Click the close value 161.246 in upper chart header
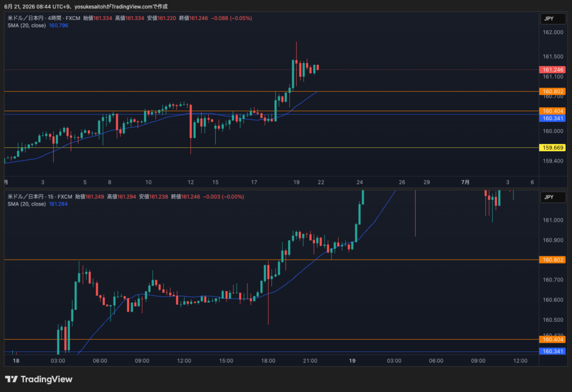The image size is (572, 392). coord(198,18)
